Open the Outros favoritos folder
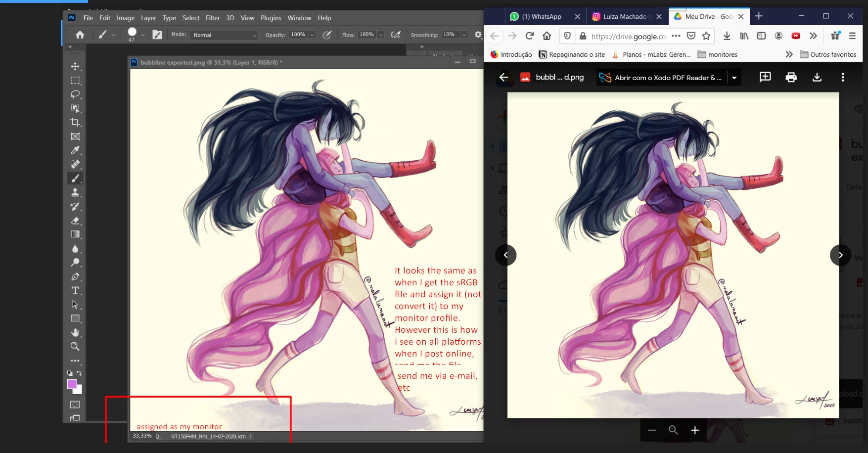868x453 pixels. coord(828,54)
